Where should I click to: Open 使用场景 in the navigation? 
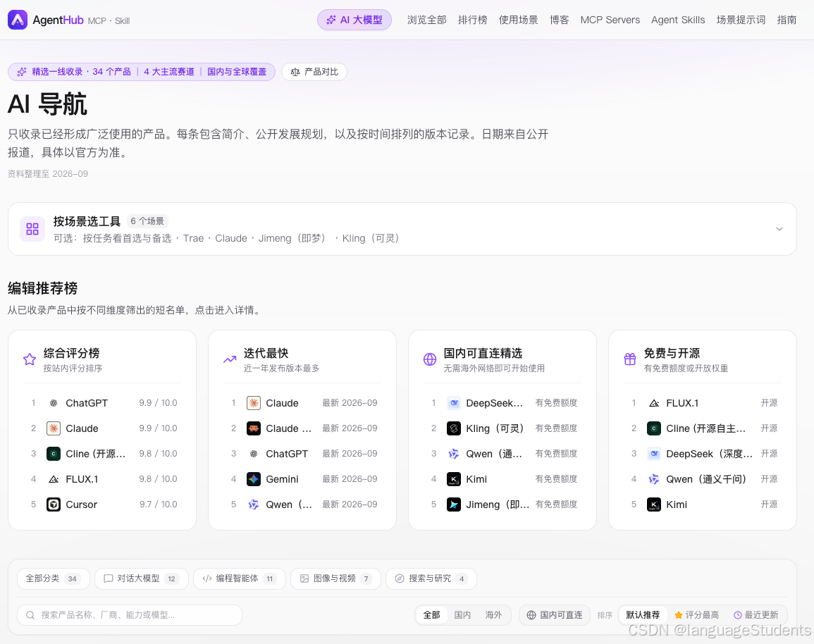tap(518, 20)
